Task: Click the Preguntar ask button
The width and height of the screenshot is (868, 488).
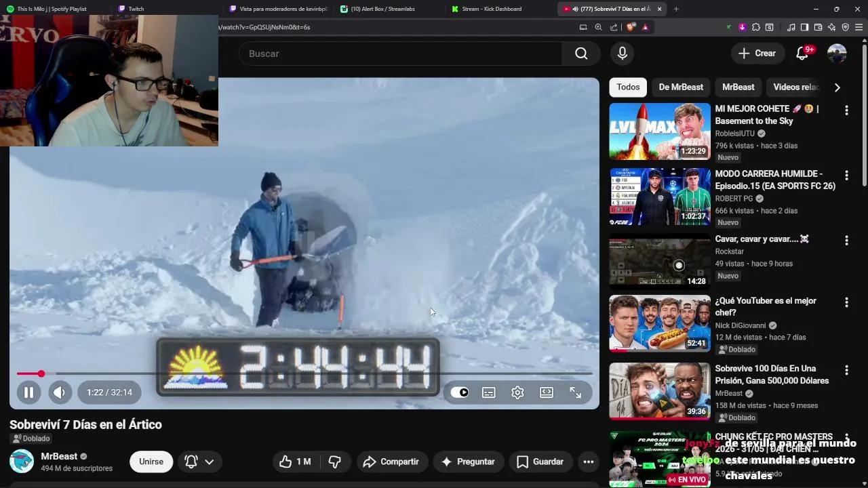Action: (468, 462)
